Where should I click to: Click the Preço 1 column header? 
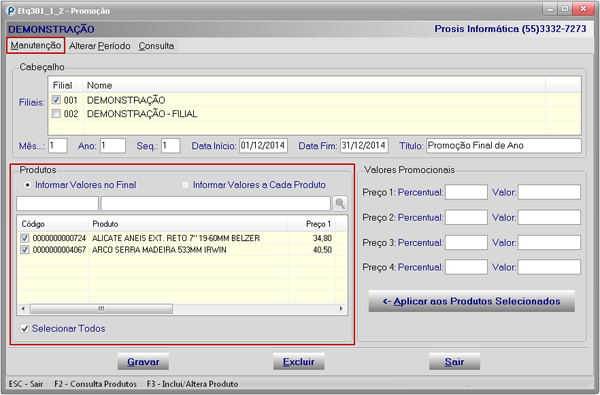312,224
